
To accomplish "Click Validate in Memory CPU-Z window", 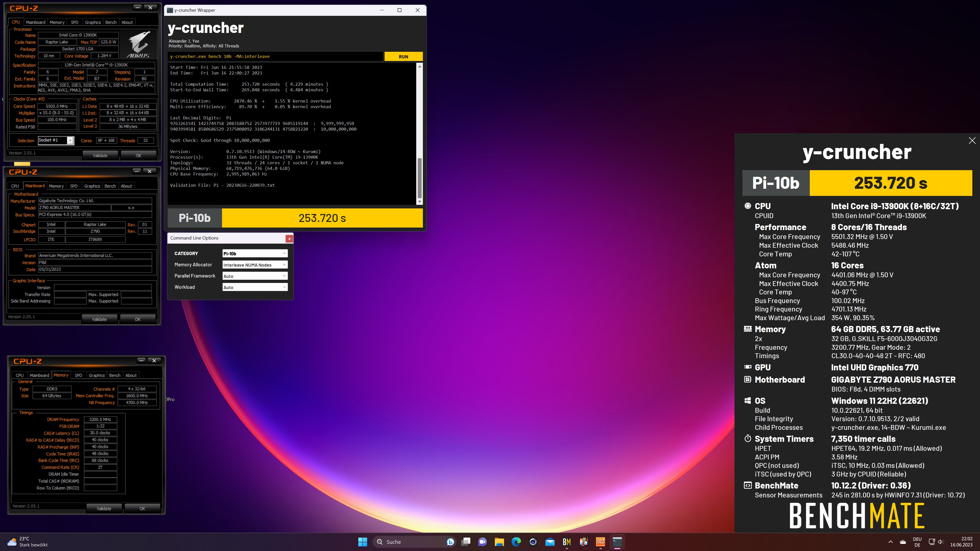I will [104, 509].
